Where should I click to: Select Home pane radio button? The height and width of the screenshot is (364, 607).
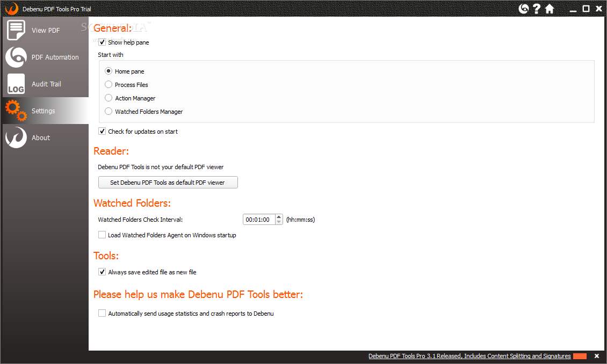point(109,71)
